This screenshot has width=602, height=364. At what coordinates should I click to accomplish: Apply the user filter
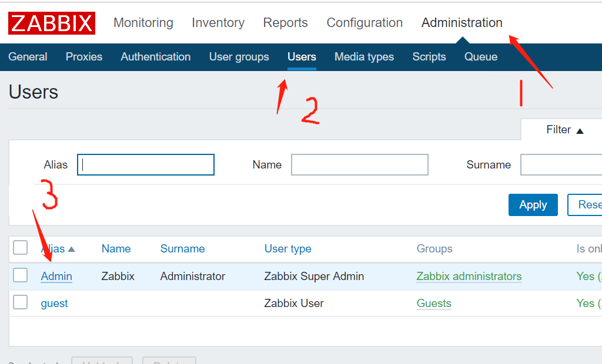533,205
